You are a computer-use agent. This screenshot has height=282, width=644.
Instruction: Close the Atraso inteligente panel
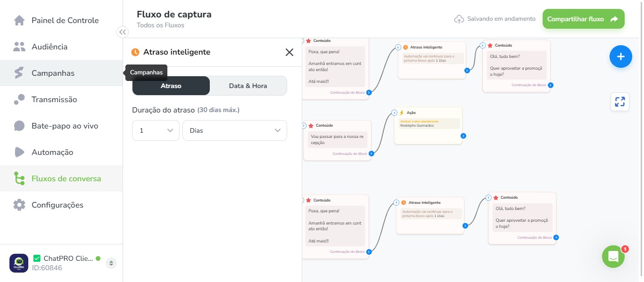289,52
